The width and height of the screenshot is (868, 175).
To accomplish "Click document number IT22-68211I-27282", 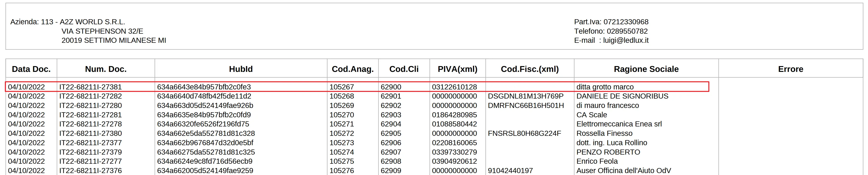I will click(x=90, y=96).
